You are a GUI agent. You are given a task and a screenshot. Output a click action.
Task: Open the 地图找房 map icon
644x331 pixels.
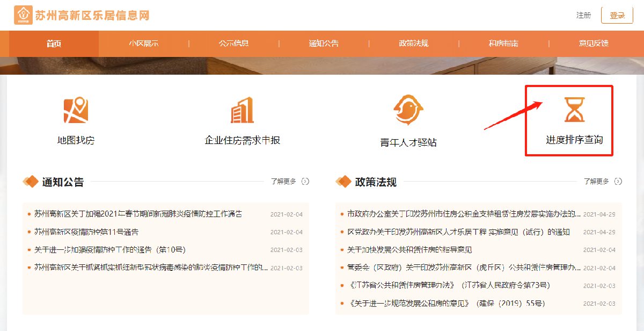tap(76, 111)
